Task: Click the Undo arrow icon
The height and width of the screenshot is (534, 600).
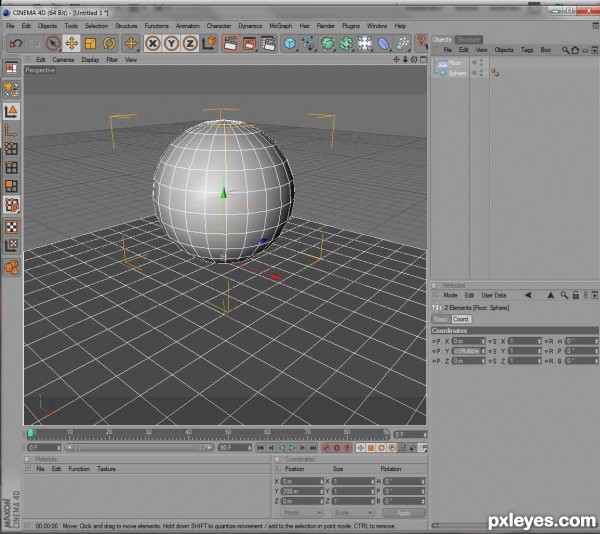Action: 15,44
